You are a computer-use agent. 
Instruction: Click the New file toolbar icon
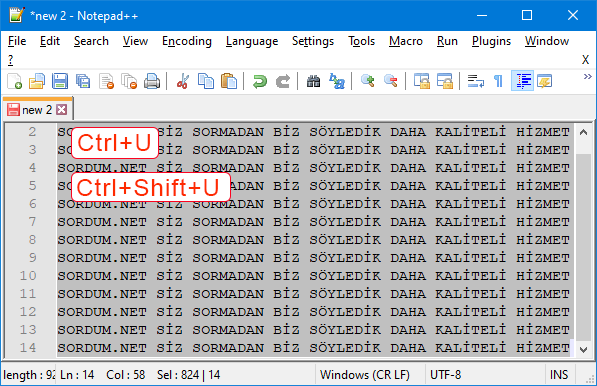pos(14,81)
